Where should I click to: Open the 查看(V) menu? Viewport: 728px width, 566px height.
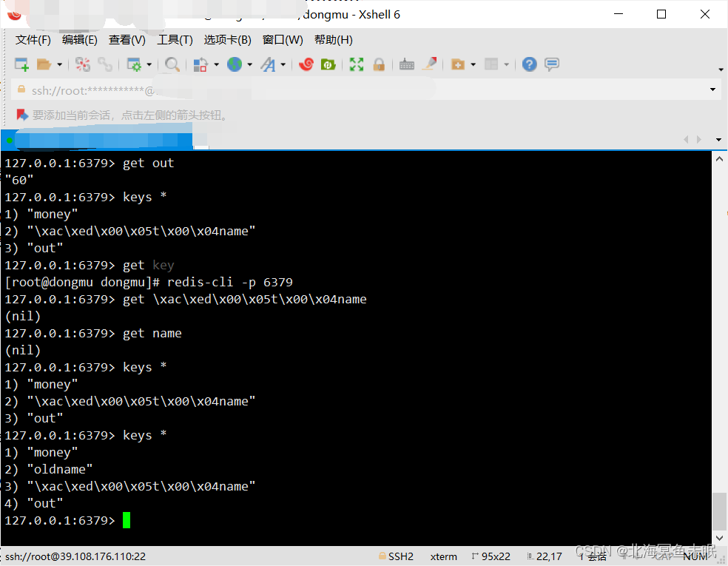pyautogui.click(x=127, y=40)
